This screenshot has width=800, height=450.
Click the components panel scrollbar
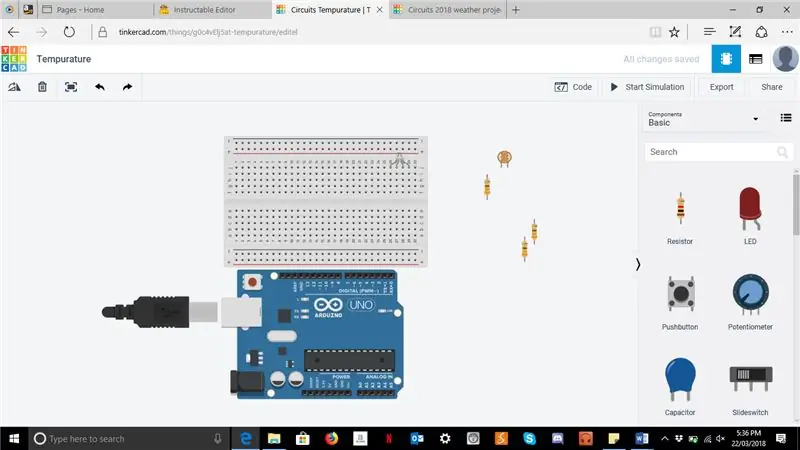[796, 204]
